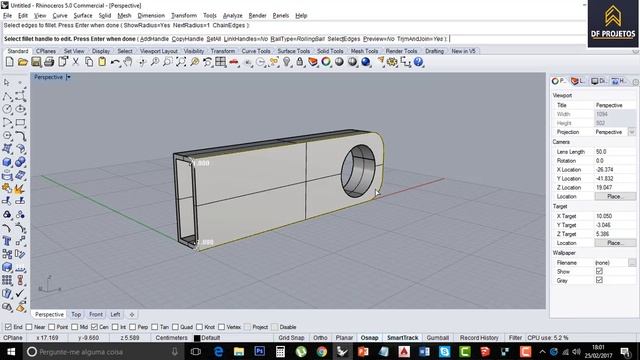Image resolution: width=640 pixels, height=360 pixels.
Task: Activate the Pan hand tool
Action: click(128, 62)
